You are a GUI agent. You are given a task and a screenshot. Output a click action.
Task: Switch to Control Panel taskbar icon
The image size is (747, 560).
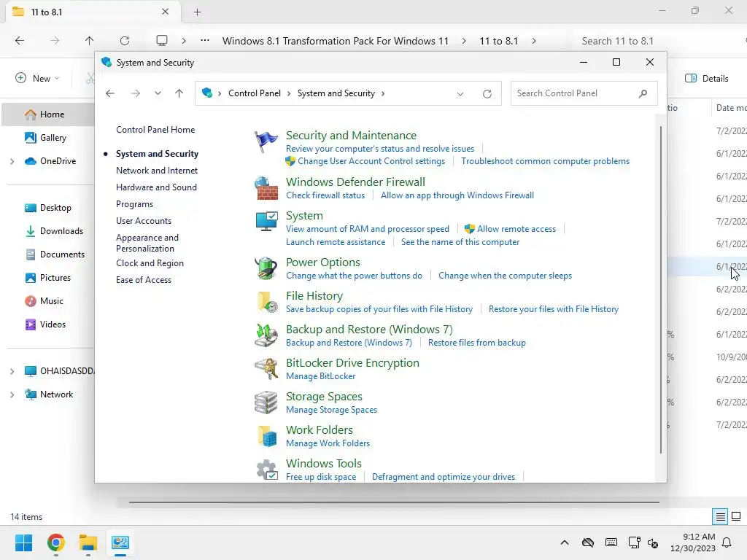pyautogui.click(x=120, y=542)
